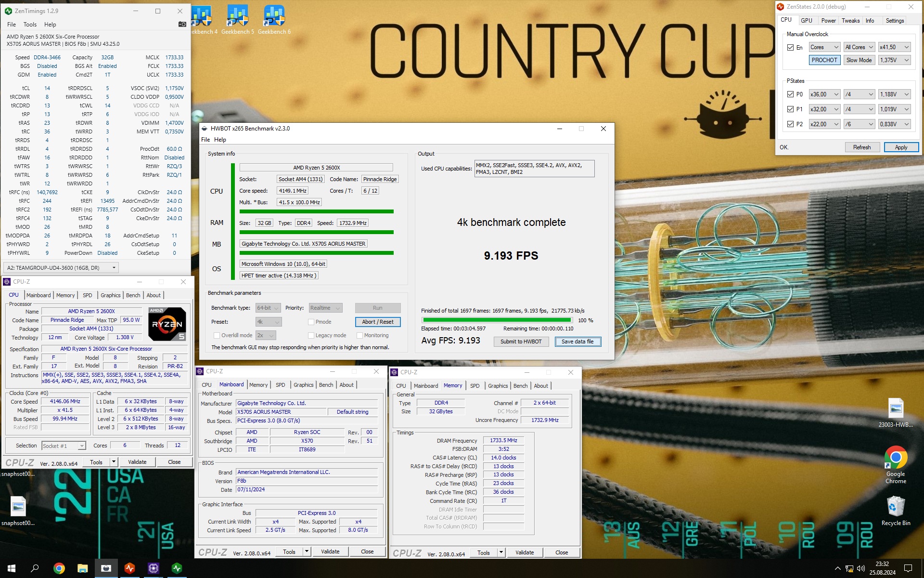The image size is (924, 578).
Task: Click the HWBOT x265 window title icon
Action: tap(205, 129)
